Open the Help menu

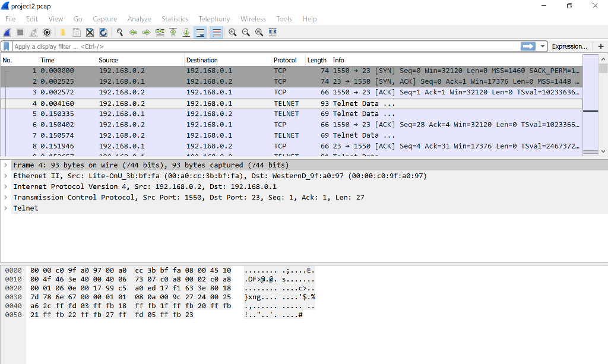pos(309,19)
